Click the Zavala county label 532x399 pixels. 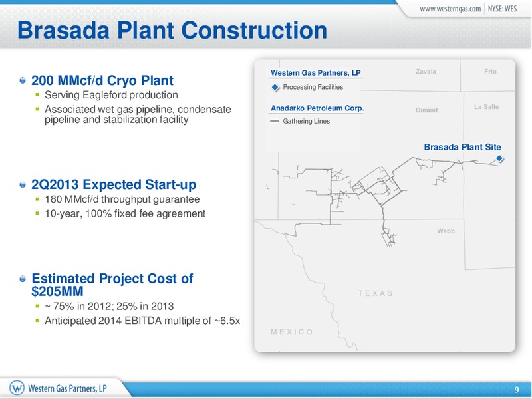click(x=426, y=72)
